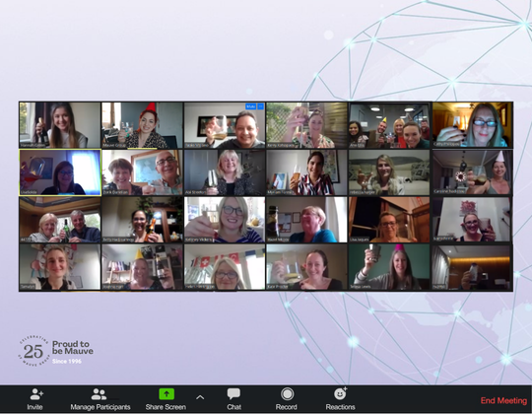The width and height of the screenshot is (532, 414).
Task: Select video of woman with blue glasses toasting
Action: pos(472,125)
